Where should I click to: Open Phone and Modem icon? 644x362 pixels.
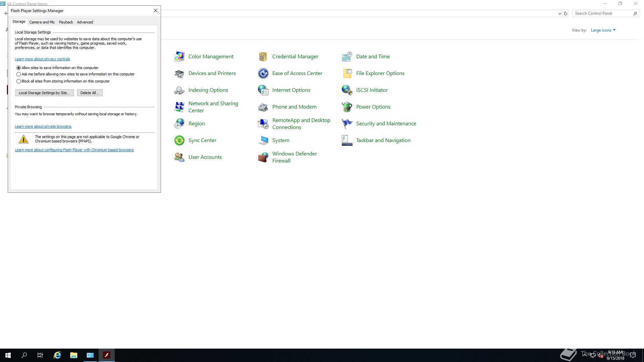[x=263, y=107]
